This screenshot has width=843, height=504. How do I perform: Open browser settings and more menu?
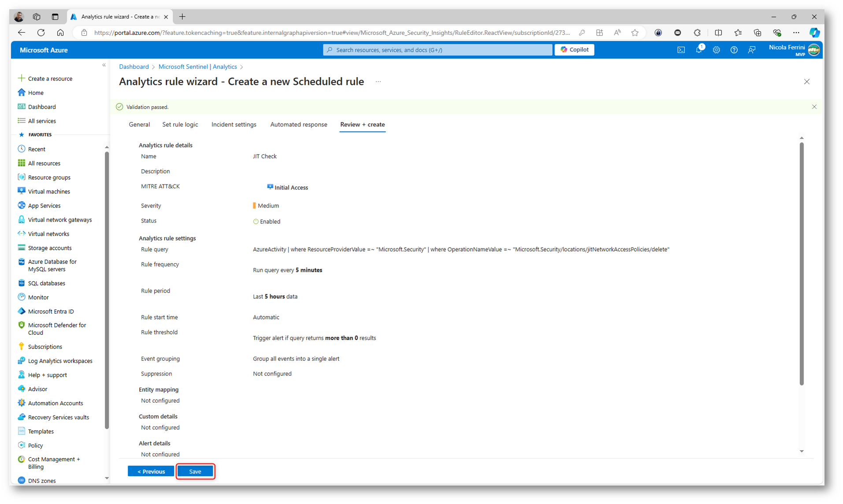point(796,33)
